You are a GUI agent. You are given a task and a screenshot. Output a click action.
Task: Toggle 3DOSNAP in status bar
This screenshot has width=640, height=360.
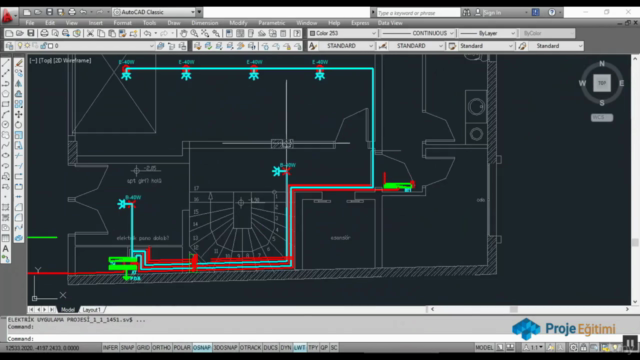point(225,348)
